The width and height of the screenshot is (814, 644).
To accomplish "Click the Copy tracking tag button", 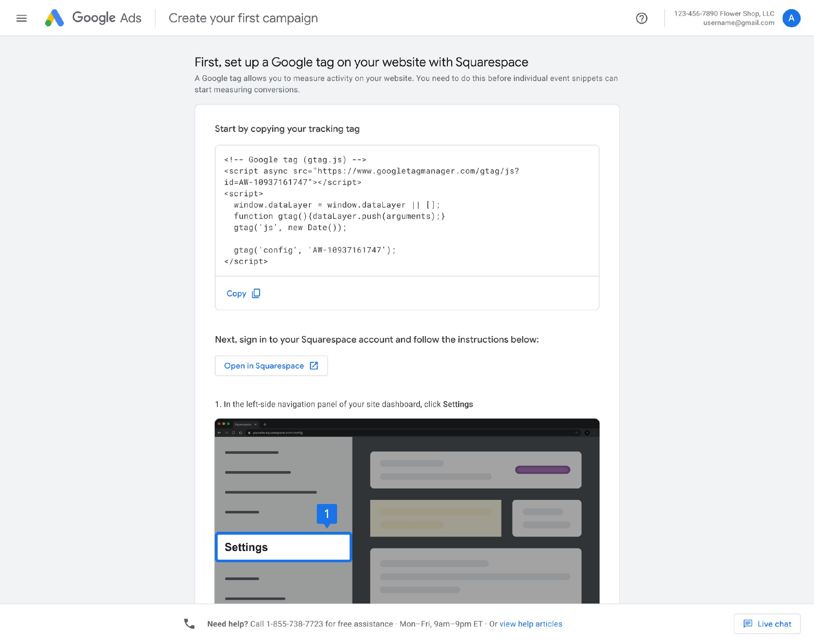I will [x=243, y=293].
